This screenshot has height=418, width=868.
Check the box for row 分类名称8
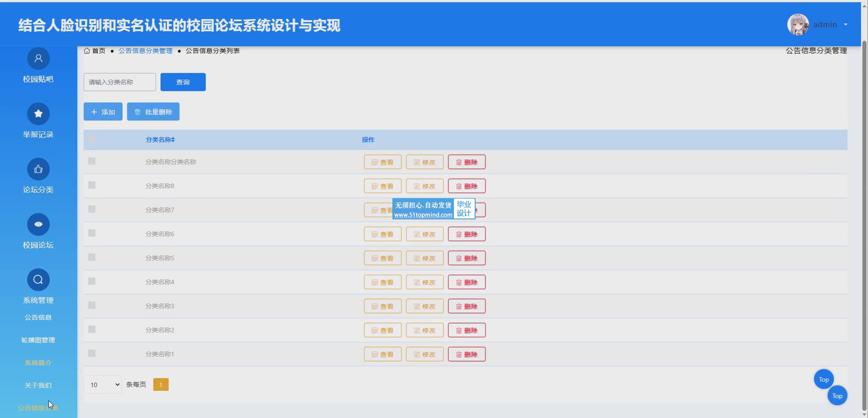92,185
